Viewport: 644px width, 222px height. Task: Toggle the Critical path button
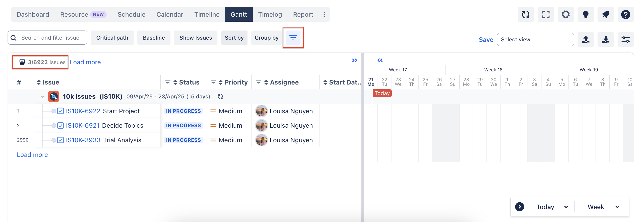click(x=112, y=38)
